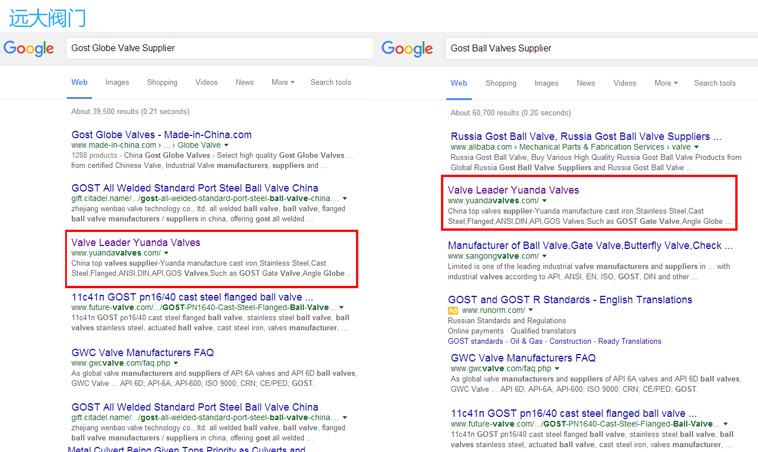The height and width of the screenshot is (452, 758).
Task: Expand arrow after www.runorm.com URL
Action: point(531,310)
